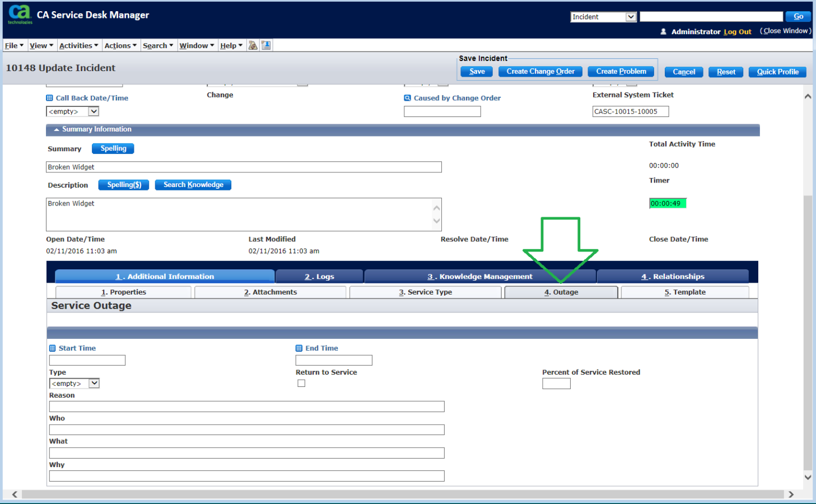Click the Start Time label link
Screen dimensions: 816x504
[77, 348]
